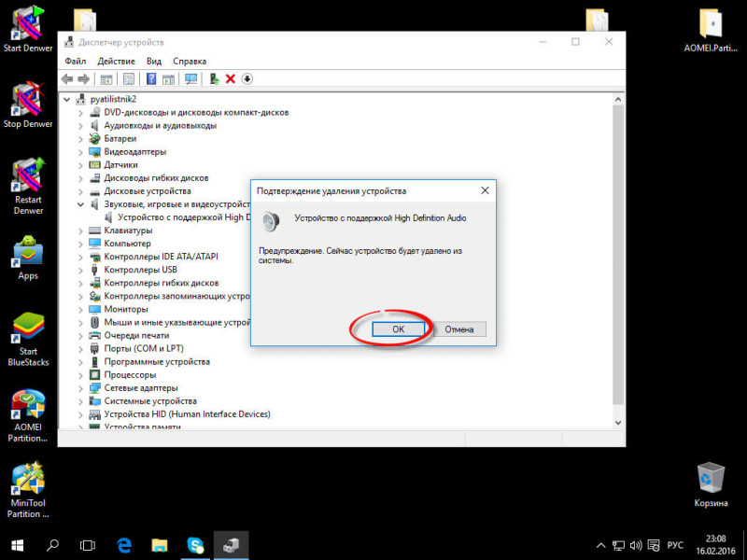Open File Explorer from the taskbar
Image resolution: width=747 pixels, height=560 pixels.
click(x=160, y=546)
